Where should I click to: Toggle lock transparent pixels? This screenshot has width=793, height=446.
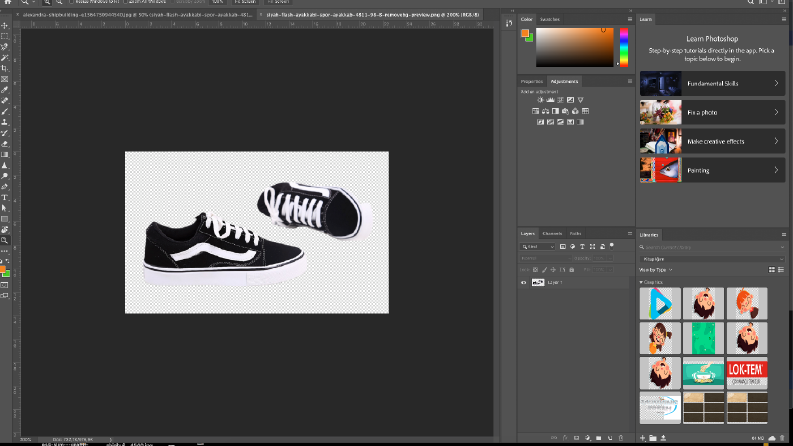[536, 270]
